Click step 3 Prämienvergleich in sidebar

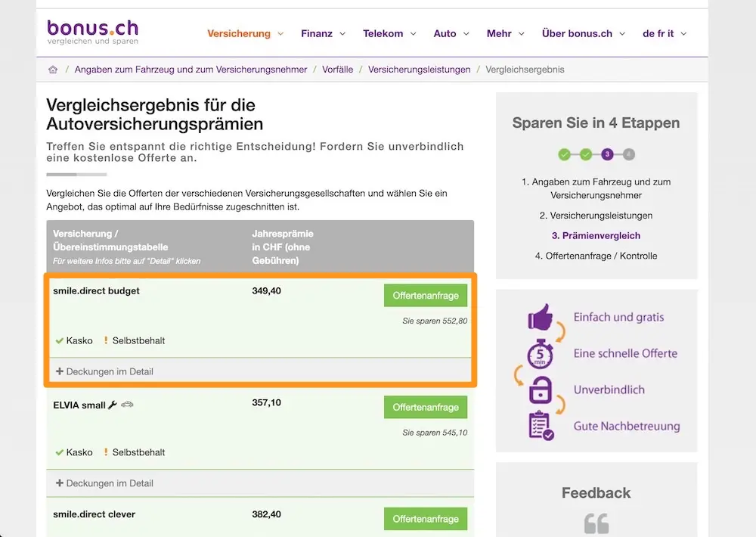click(x=596, y=236)
